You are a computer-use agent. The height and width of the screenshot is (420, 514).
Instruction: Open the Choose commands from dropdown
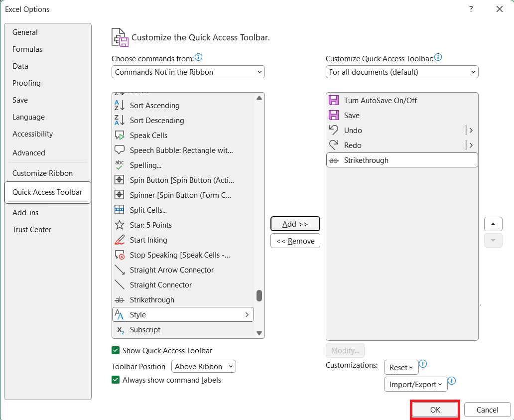coord(188,72)
